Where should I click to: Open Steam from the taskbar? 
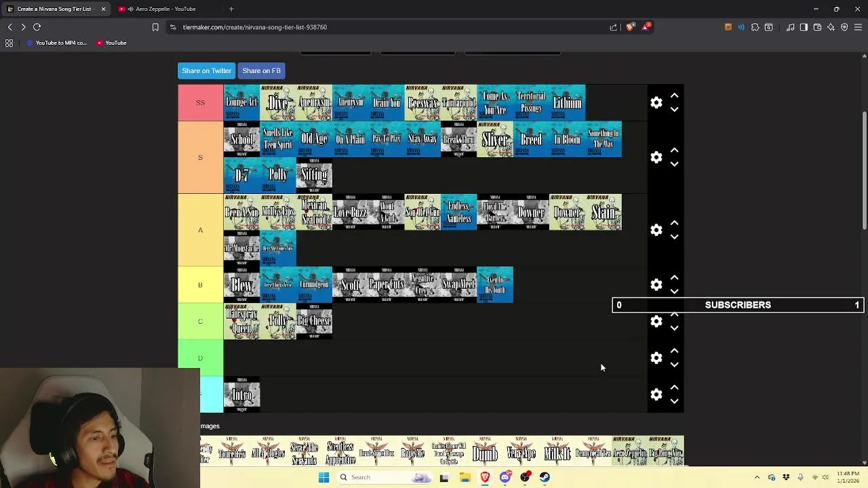(545, 477)
